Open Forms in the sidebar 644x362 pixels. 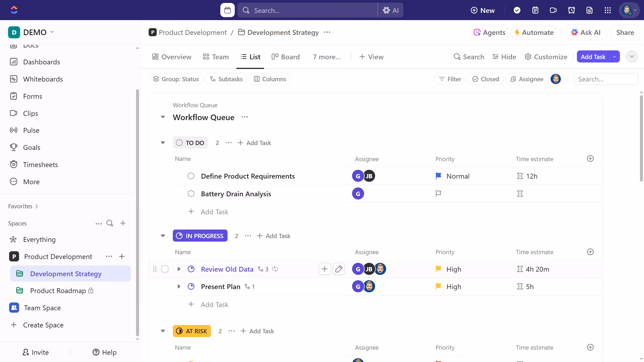point(32,96)
